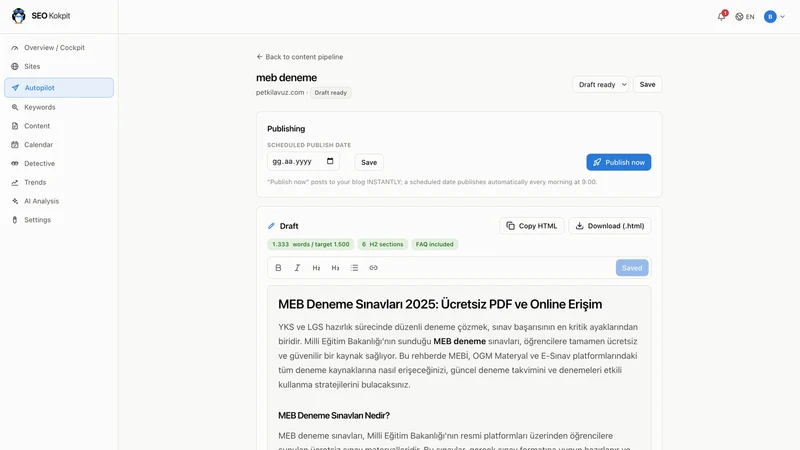Click Publish now button
The width and height of the screenshot is (800, 450).
coord(618,162)
